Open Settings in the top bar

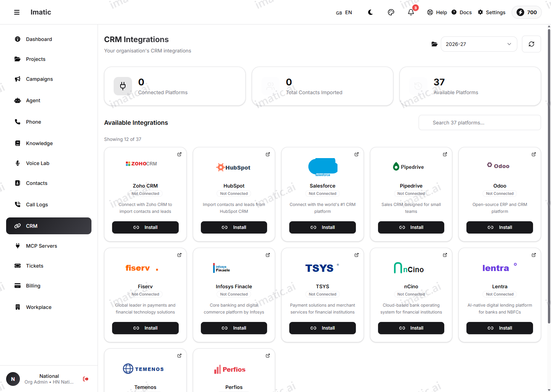[x=492, y=12]
